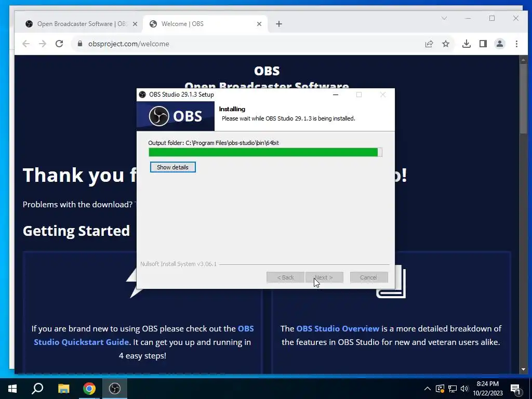Open a new Chrome tab
Viewport: 532px width, 399px height.
[x=279, y=24]
